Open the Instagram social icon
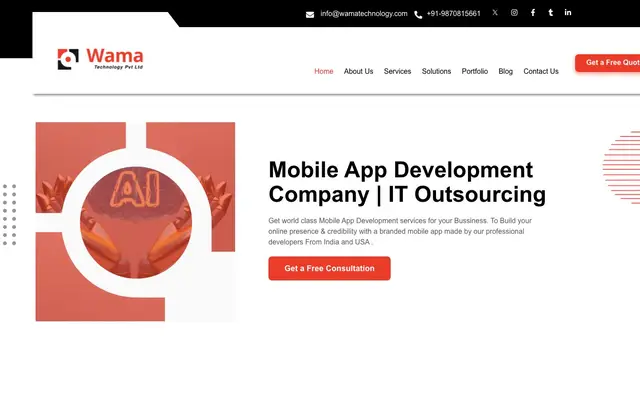The image size is (640, 400). pyautogui.click(x=514, y=13)
